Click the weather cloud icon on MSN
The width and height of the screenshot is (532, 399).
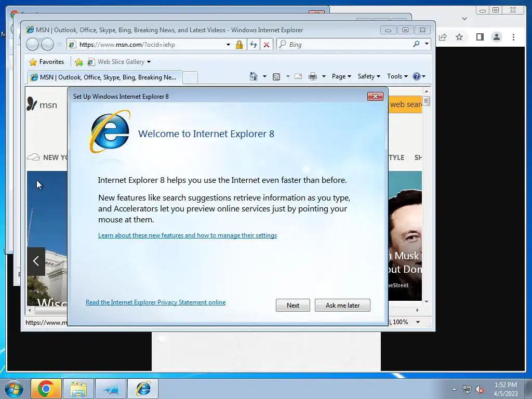(x=33, y=157)
